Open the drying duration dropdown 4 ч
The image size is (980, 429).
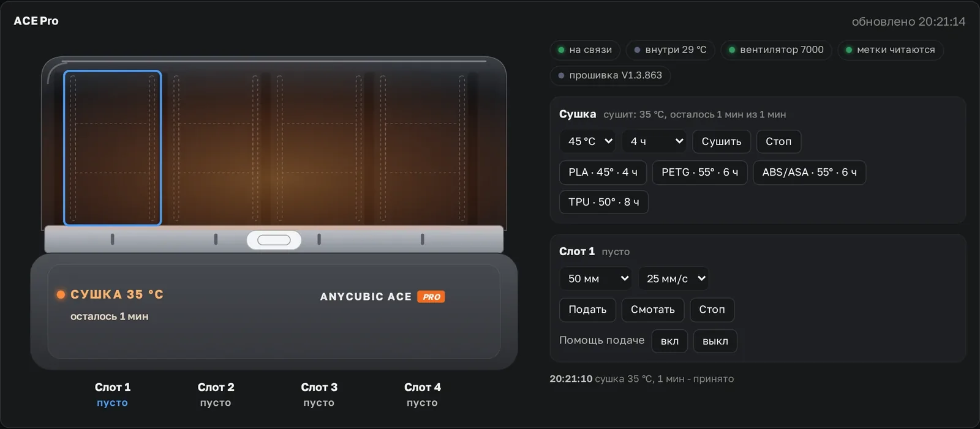click(655, 141)
